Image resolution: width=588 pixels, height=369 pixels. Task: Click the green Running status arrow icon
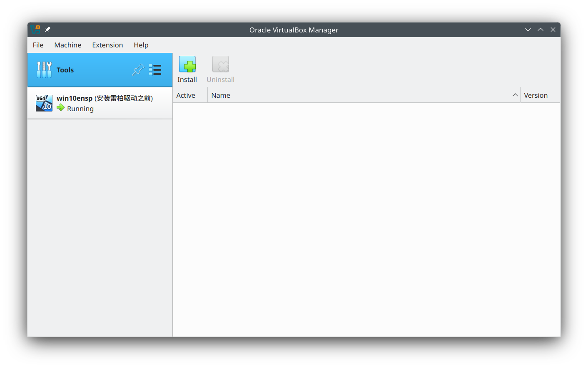61,108
